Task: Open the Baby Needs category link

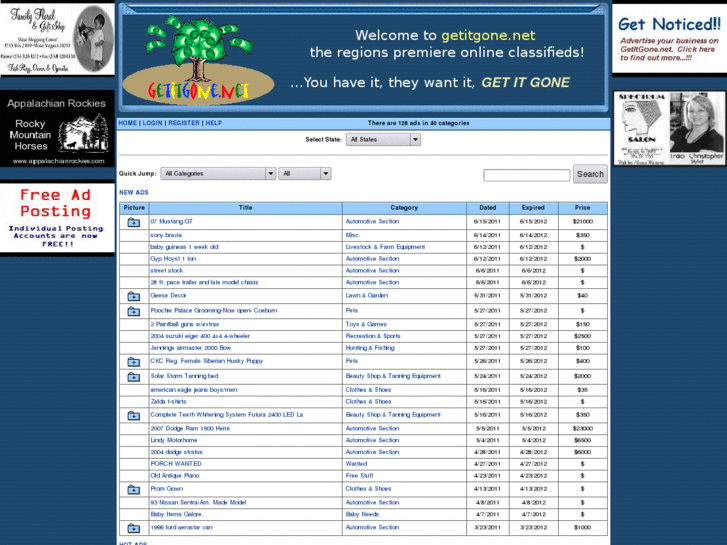Action: (x=362, y=514)
